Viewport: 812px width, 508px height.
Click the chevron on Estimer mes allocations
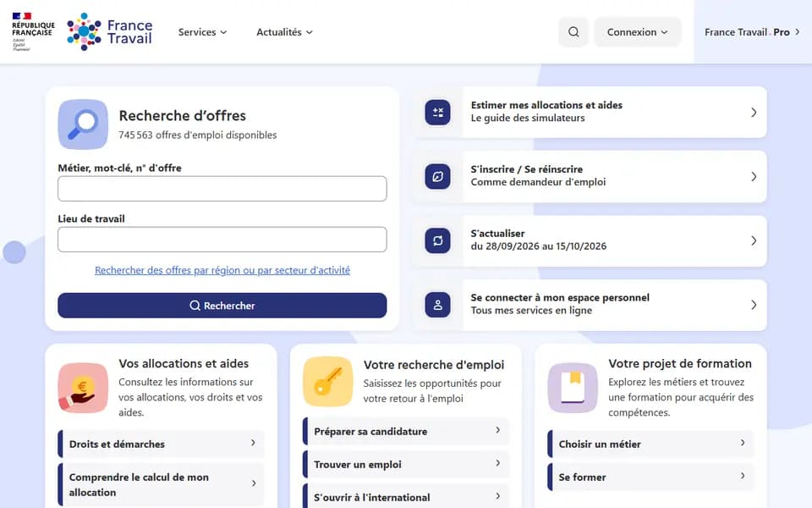pos(754,113)
